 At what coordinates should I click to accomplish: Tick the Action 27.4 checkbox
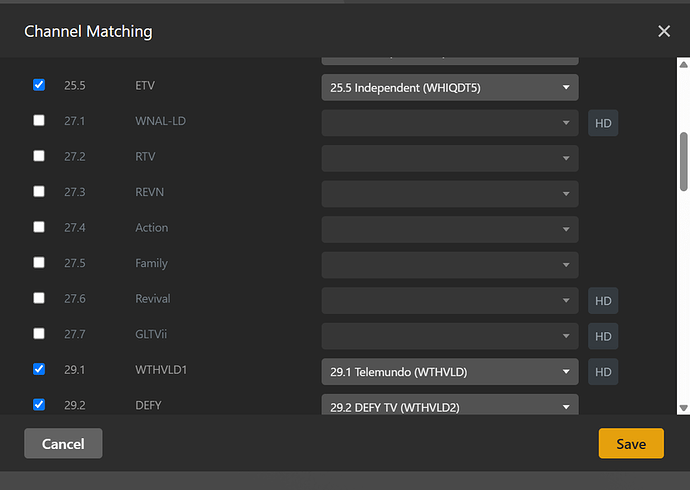click(x=39, y=228)
